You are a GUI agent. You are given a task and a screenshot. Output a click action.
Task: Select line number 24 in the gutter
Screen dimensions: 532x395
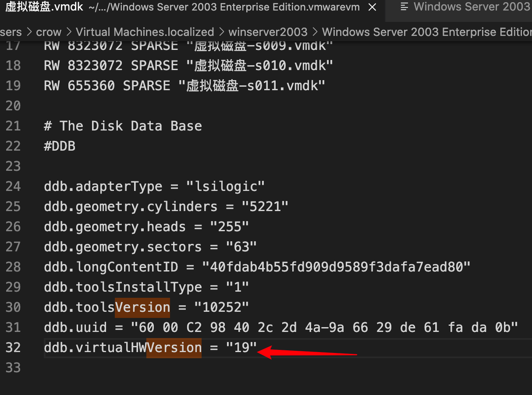13,186
